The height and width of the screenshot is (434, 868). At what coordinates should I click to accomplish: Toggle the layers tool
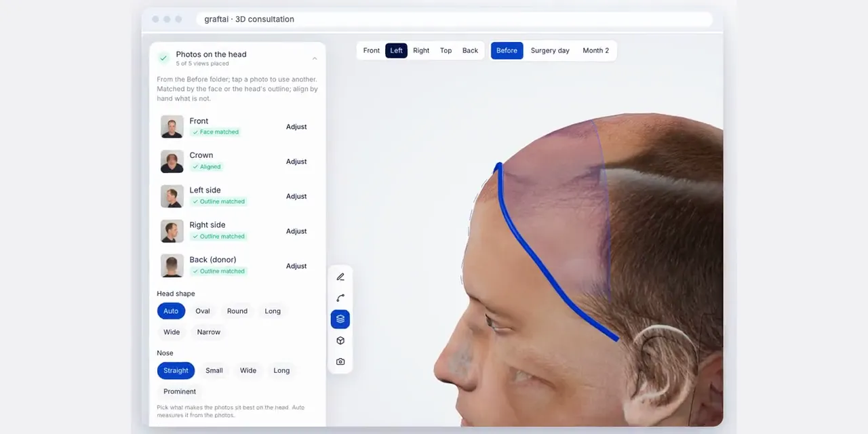click(340, 319)
